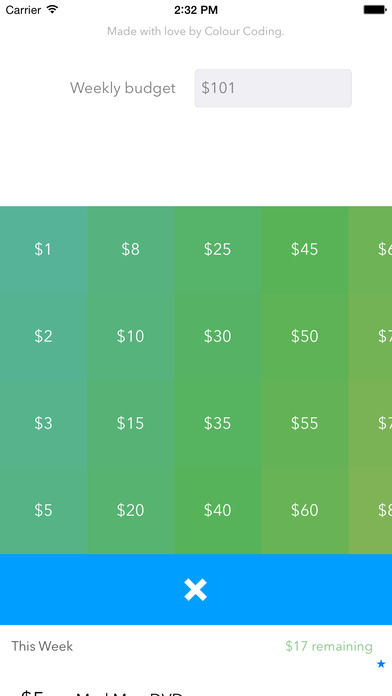392x696 pixels.
Task: Tap the Wi-Fi status icon
Action: point(53,9)
